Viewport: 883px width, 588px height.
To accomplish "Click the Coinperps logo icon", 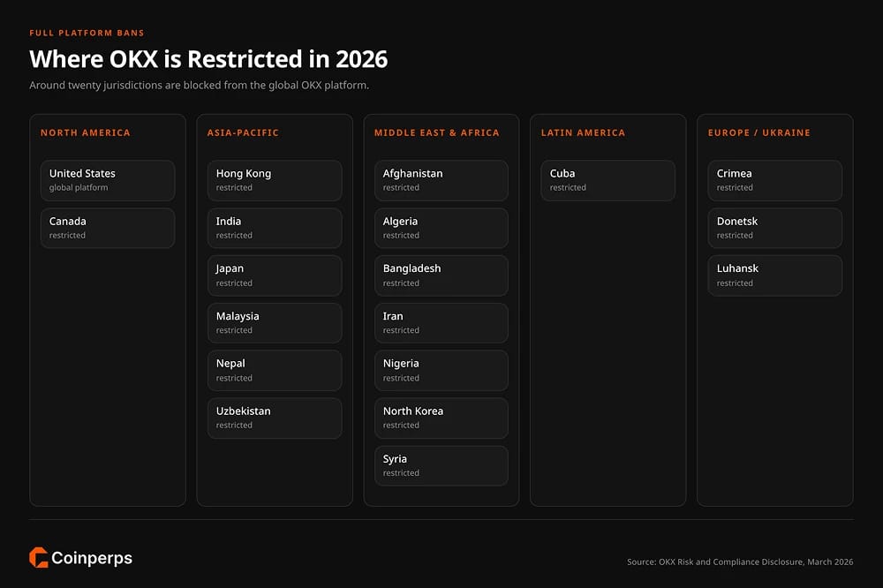I will click(x=38, y=558).
